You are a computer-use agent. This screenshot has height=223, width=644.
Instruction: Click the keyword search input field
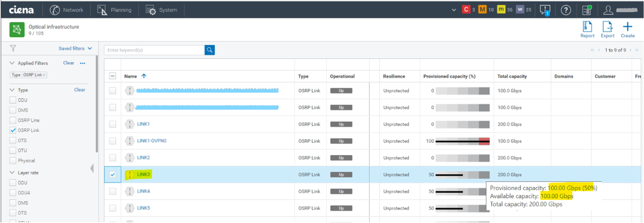point(154,50)
